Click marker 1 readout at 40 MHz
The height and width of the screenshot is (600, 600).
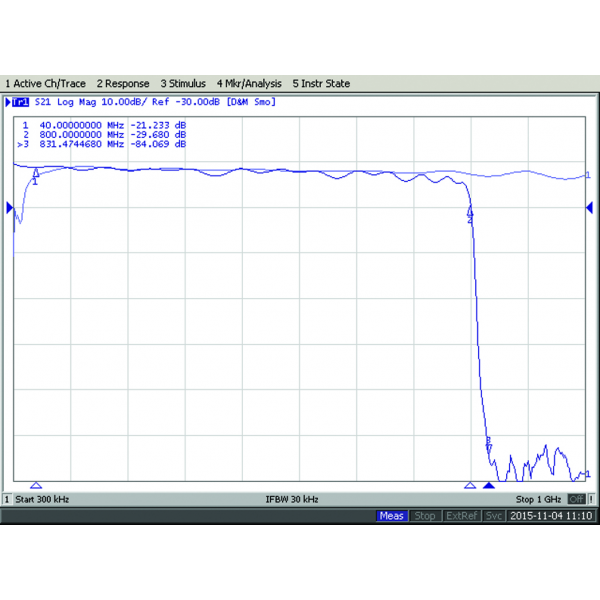[x=105, y=125]
